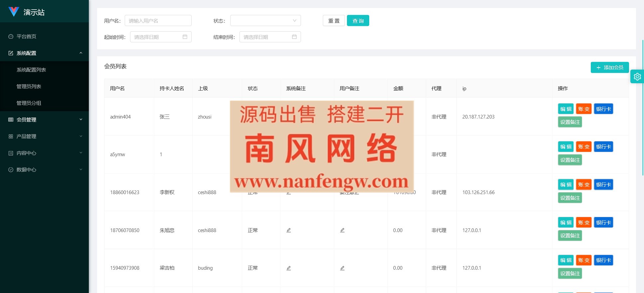Screen dimensions: 644x293
Task: Open 管理员列表 submenu item
Action: 29,86
